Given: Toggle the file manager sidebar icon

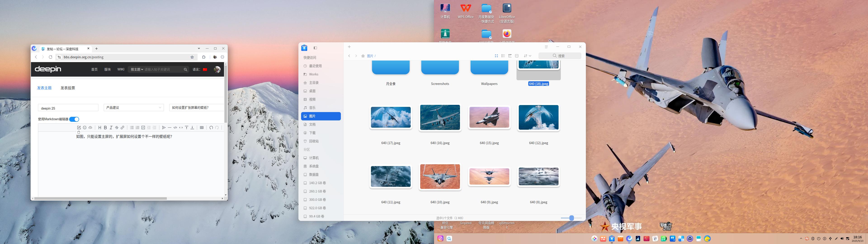Looking at the screenshot, I should (x=315, y=48).
